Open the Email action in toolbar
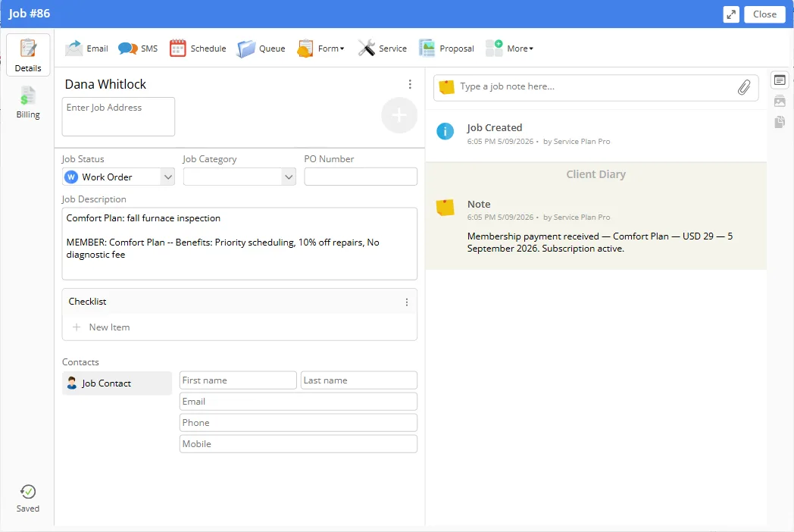 (x=86, y=49)
